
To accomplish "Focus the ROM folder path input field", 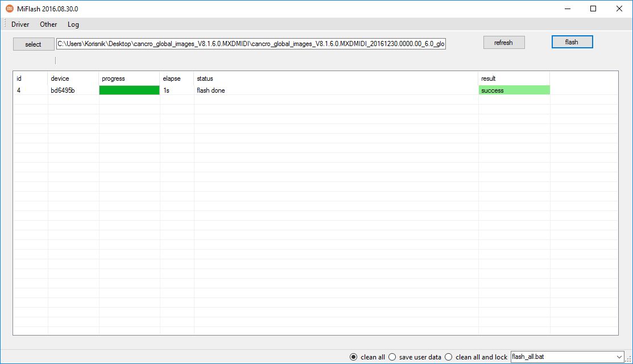I will 251,44.
